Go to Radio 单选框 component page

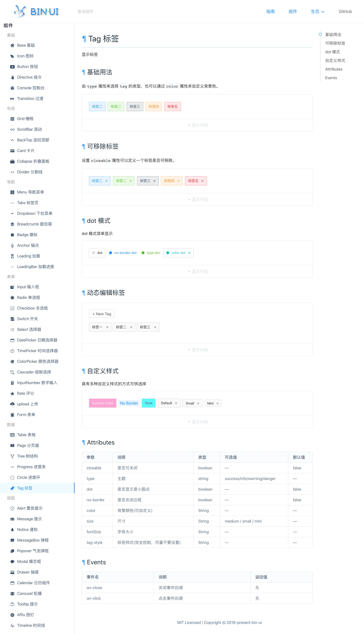pos(28,298)
